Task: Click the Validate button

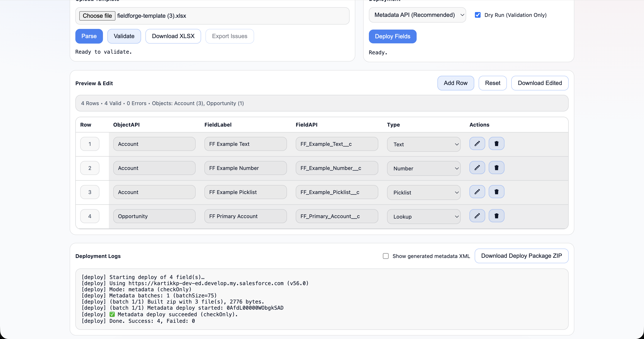Action: point(124,36)
